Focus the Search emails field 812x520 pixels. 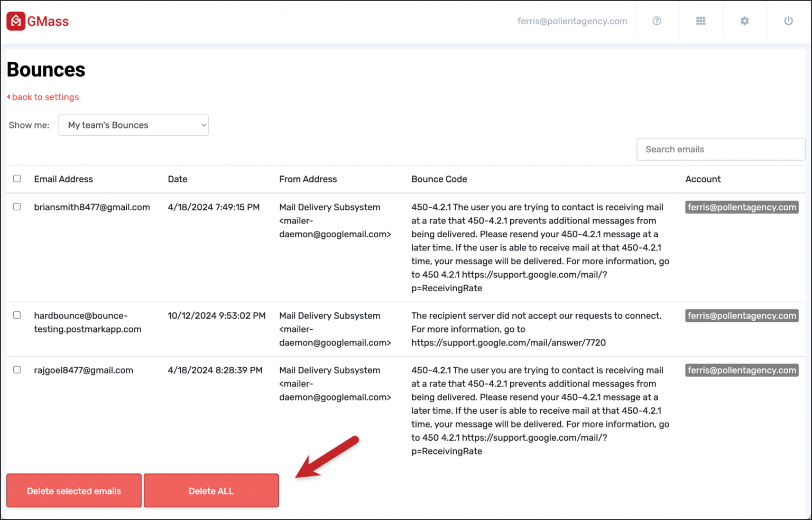(x=721, y=150)
